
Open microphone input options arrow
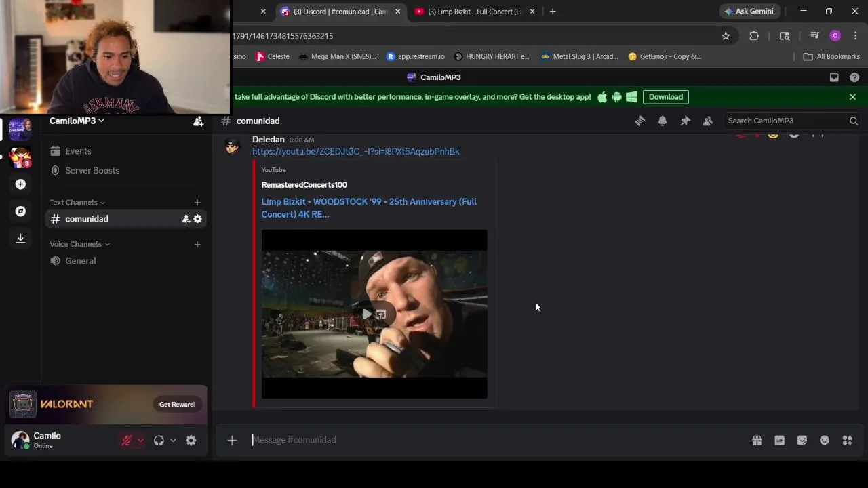pos(140,441)
